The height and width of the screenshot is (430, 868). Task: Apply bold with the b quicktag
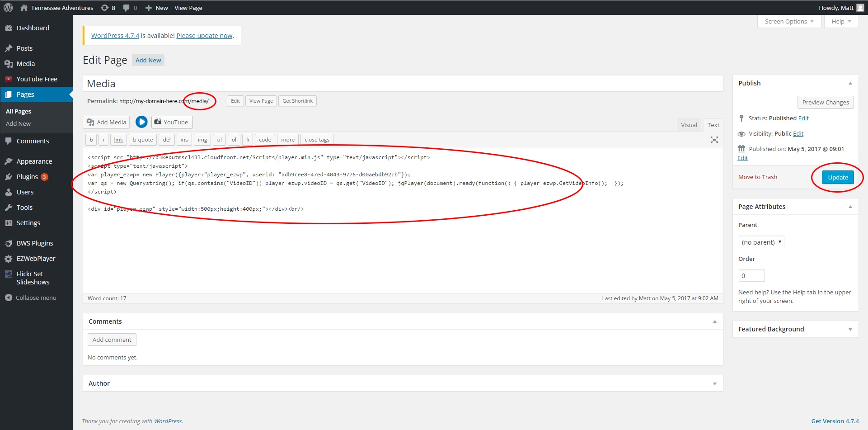(x=91, y=140)
